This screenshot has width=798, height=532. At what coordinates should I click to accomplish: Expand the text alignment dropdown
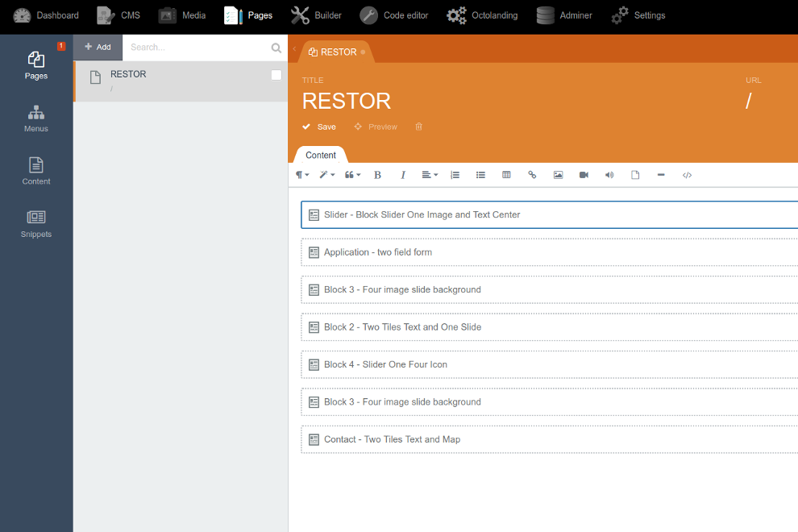click(x=430, y=175)
